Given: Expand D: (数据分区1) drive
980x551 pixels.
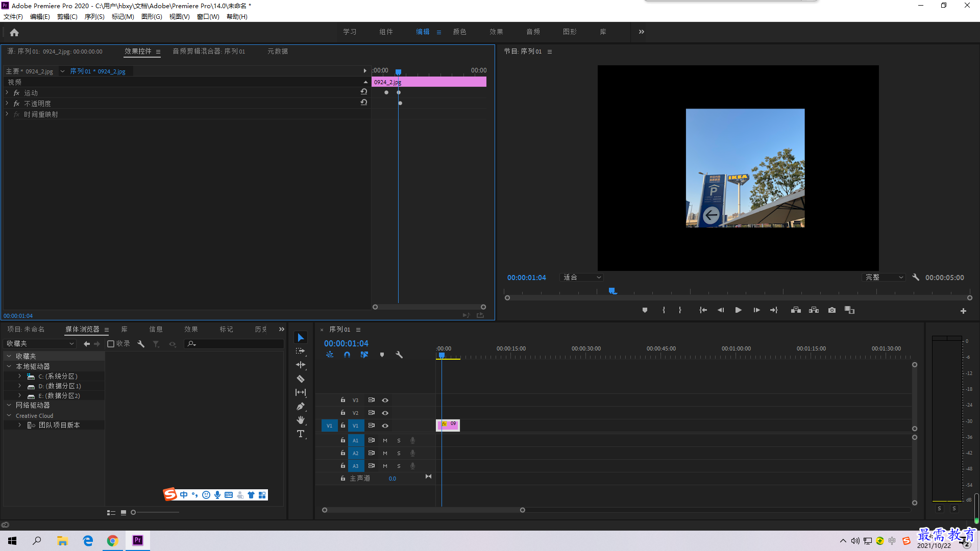Looking at the screenshot, I should pyautogui.click(x=19, y=386).
